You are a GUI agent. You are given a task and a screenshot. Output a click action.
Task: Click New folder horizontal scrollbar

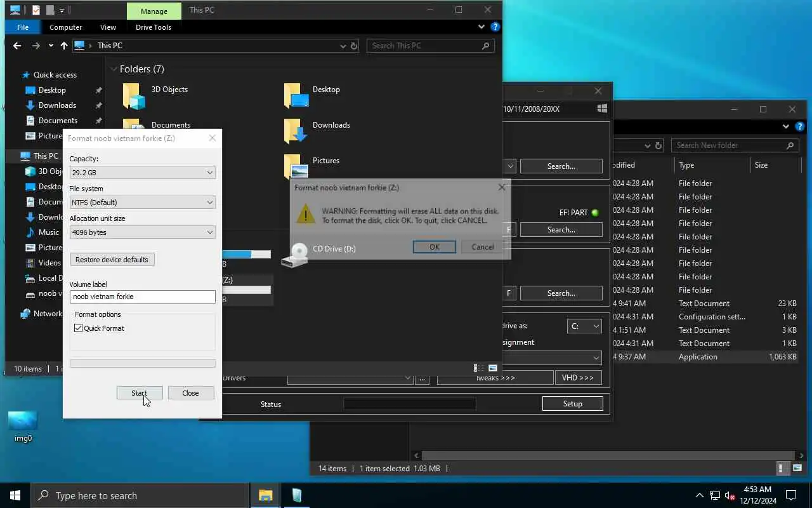click(x=608, y=455)
